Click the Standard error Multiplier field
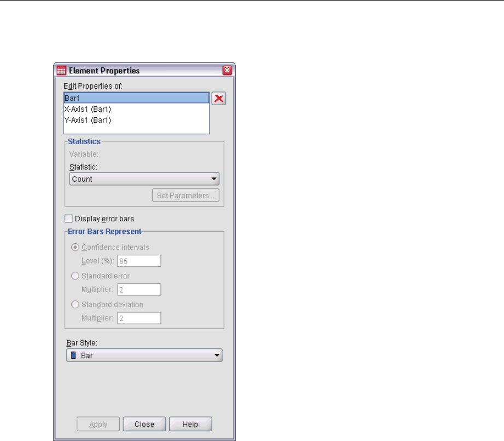This screenshot has height=441, width=504. click(139, 289)
